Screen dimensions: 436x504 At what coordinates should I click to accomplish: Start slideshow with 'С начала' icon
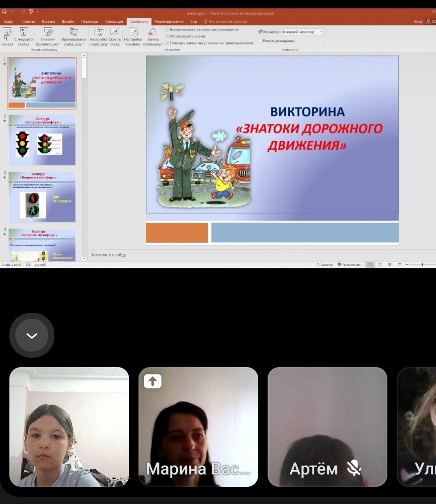[x=7, y=37]
